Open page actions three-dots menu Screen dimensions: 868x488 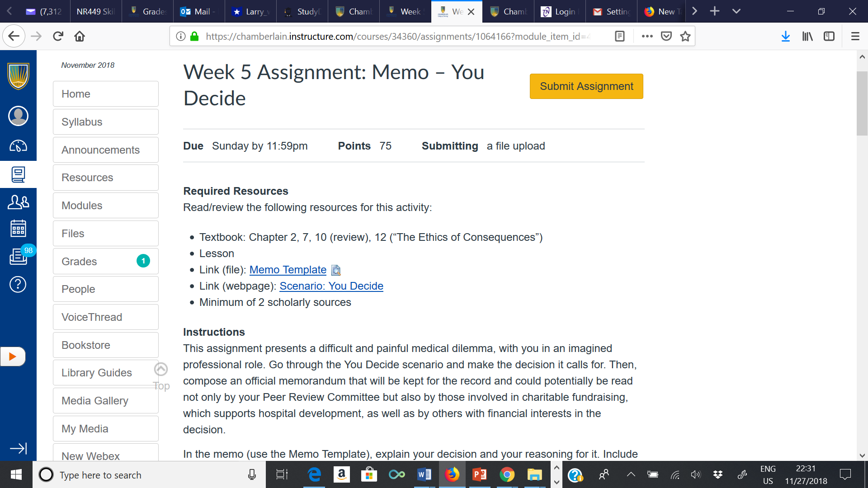click(647, 37)
